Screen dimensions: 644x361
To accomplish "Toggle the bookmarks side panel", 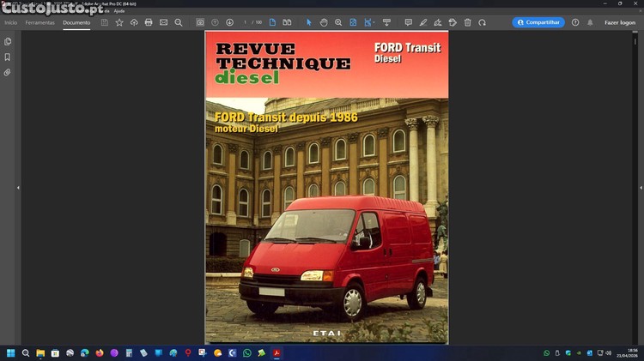I will [8, 57].
